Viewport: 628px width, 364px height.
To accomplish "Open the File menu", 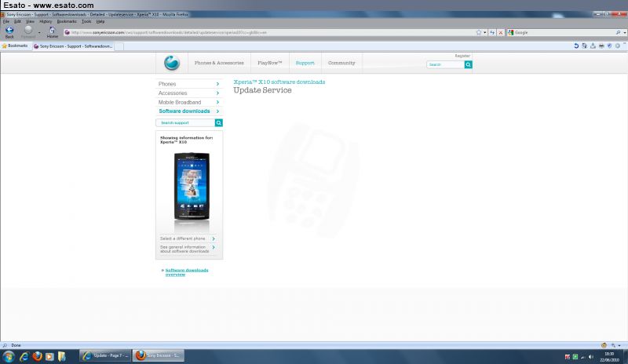I will pos(6,22).
